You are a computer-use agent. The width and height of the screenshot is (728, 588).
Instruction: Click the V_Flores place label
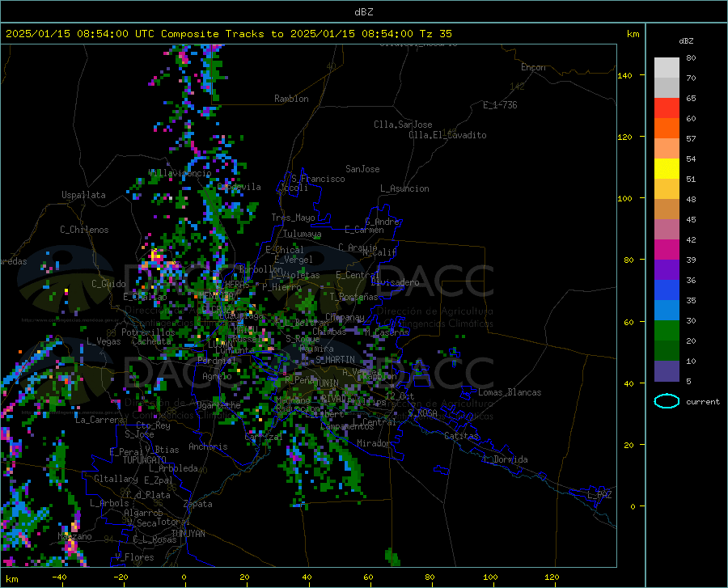pyautogui.click(x=134, y=557)
